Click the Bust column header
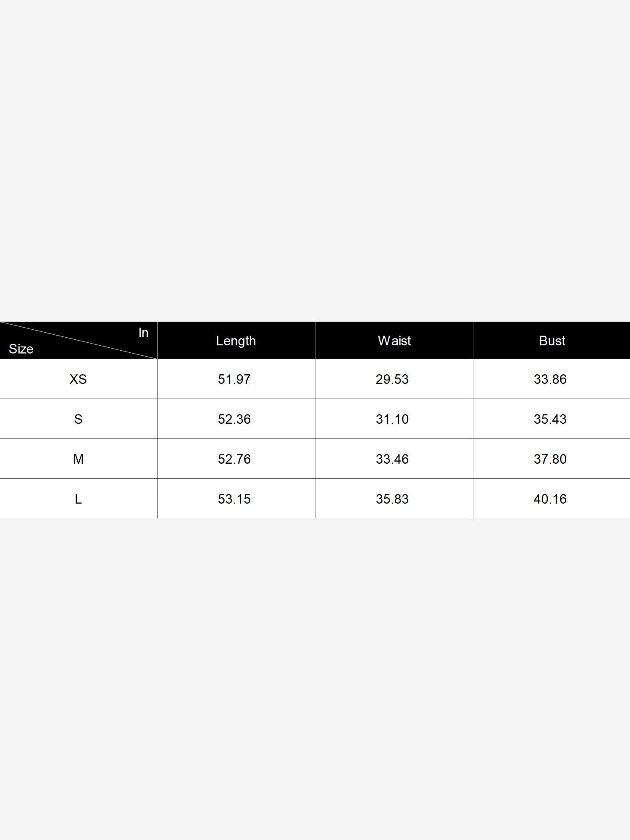630x840 pixels. pyautogui.click(x=552, y=341)
